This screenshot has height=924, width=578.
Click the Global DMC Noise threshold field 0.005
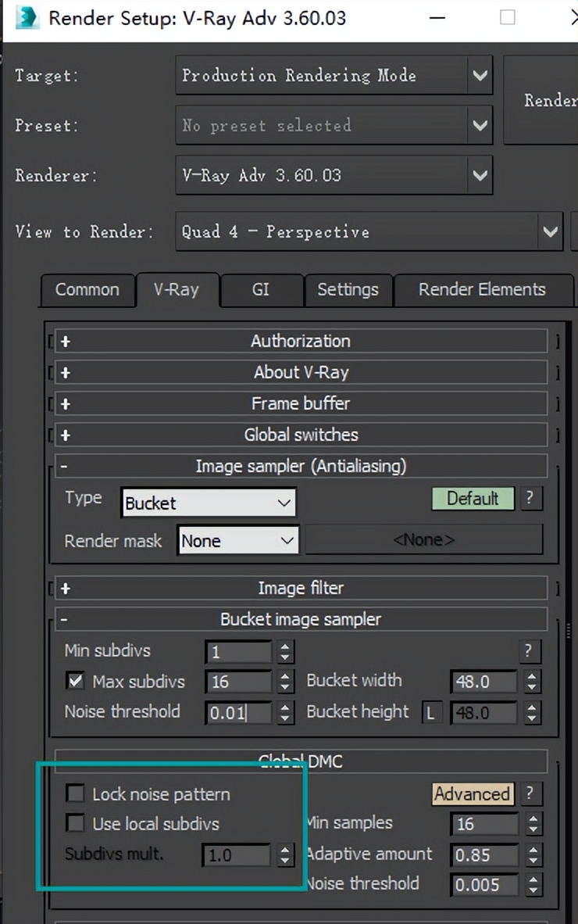tap(484, 884)
